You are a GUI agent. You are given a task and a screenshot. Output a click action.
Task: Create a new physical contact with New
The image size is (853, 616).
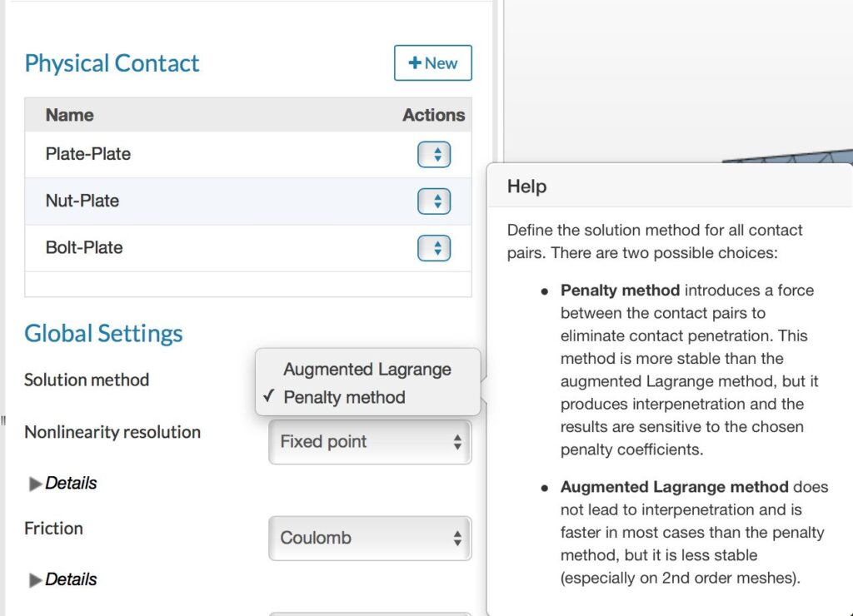[432, 62]
